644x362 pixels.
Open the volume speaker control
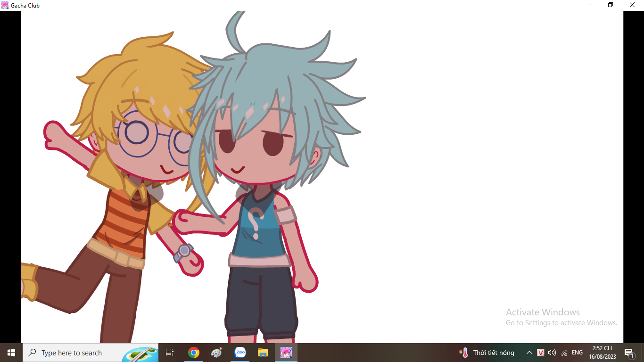pyautogui.click(x=552, y=353)
